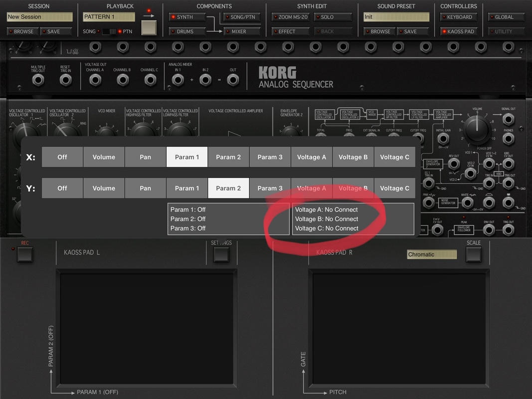Select Param 3 for Y axis
Image resolution: width=532 pixels, height=399 pixels.
click(x=270, y=188)
